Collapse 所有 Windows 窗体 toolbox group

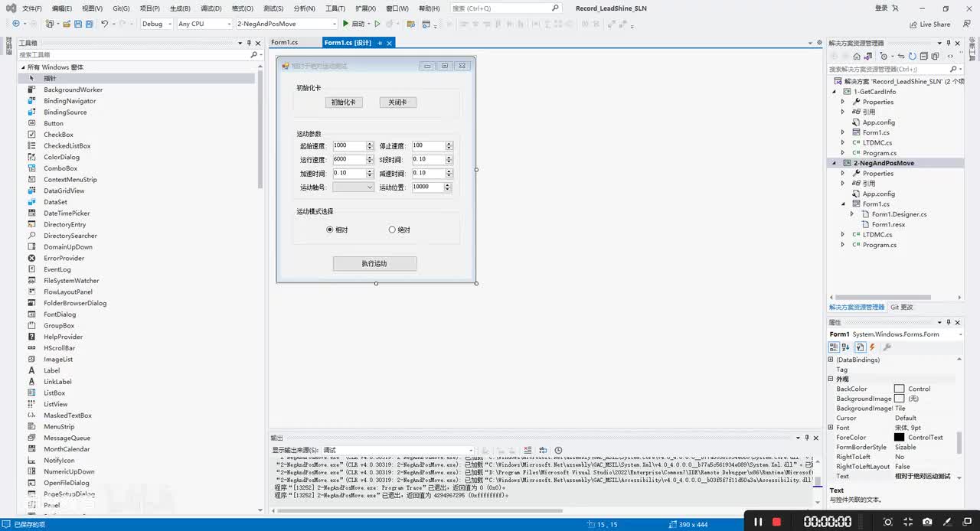(22, 67)
